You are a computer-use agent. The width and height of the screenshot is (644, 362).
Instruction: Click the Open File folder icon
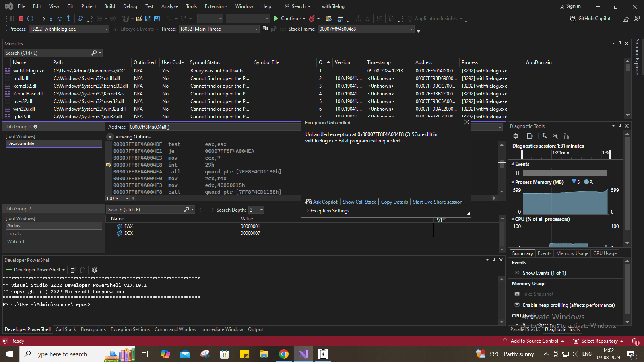pos(139,19)
